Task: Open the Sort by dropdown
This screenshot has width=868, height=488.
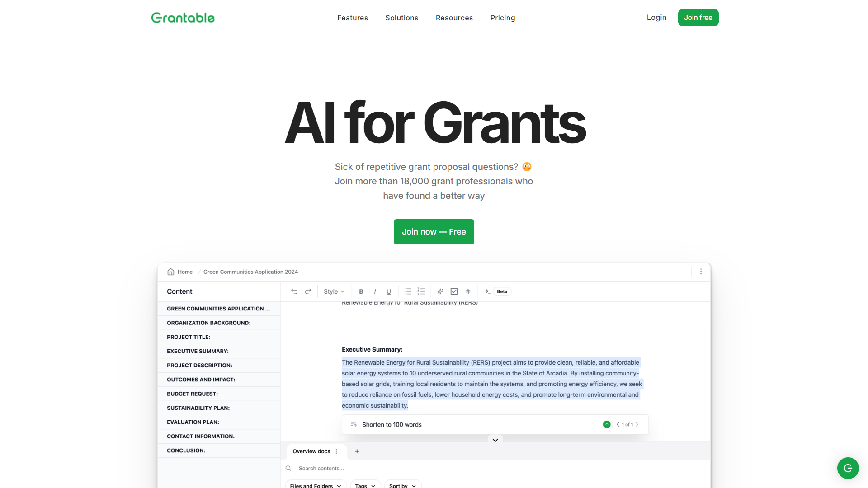Action: point(402,485)
